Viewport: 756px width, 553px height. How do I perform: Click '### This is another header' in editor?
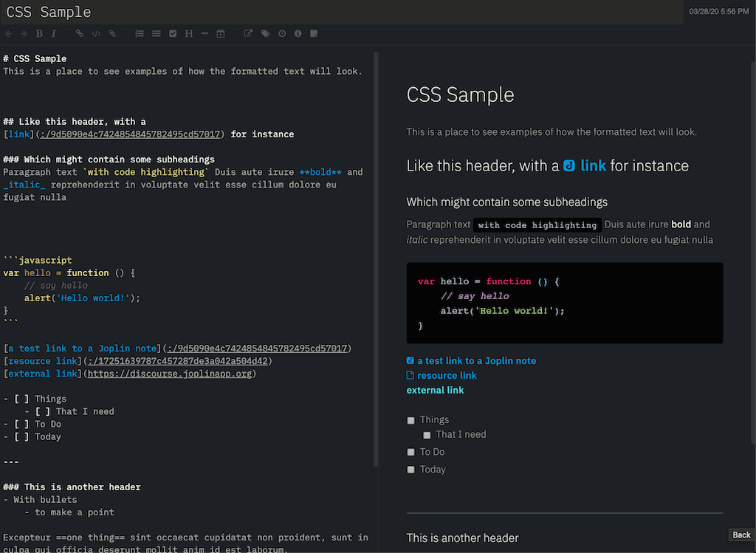pos(72,487)
